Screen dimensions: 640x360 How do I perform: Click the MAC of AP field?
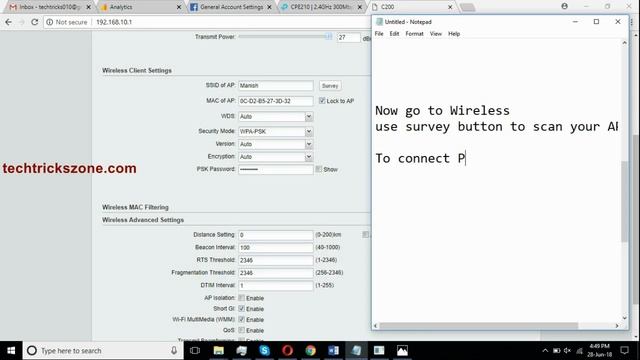[x=276, y=101]
